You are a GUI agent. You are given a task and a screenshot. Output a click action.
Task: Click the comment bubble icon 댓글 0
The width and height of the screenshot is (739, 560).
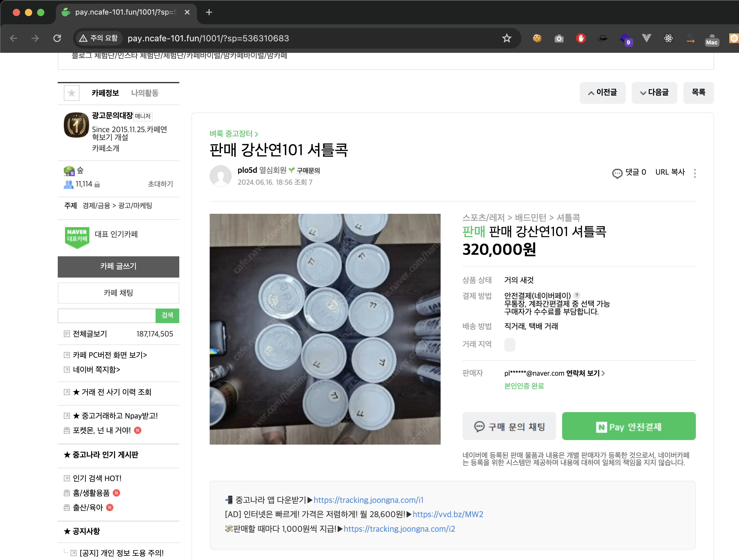pyautogui.click(x=617, y=173)
